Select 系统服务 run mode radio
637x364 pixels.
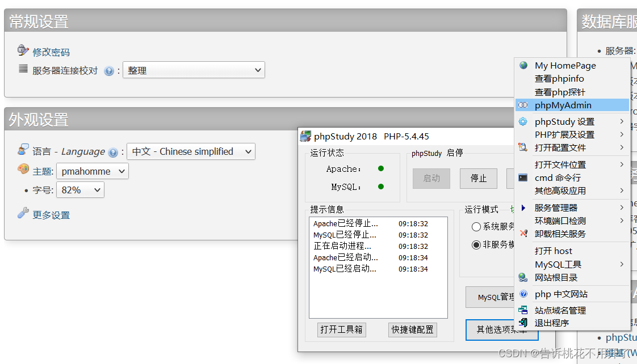[476, 226]
